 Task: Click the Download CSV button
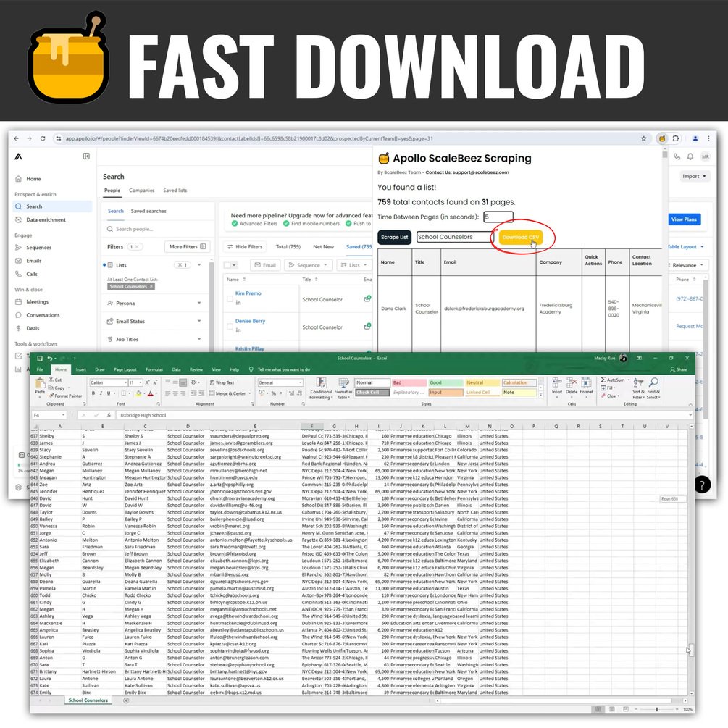coord(520,237)
